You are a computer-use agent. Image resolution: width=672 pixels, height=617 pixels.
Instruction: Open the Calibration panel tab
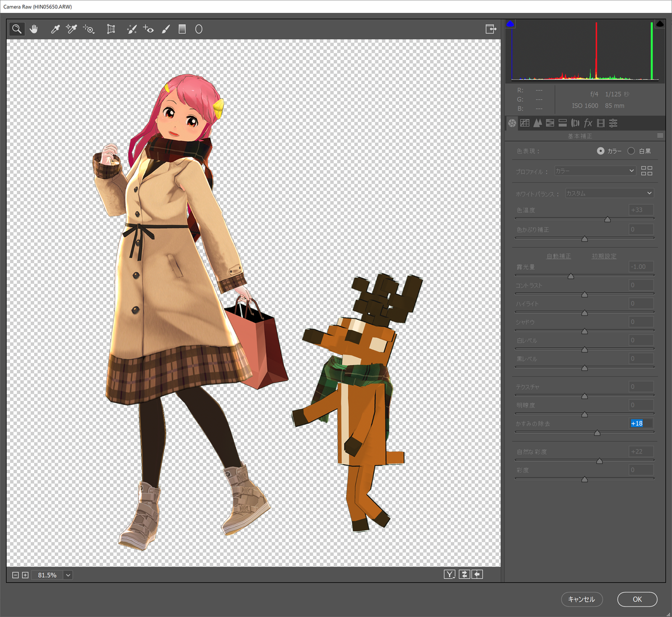tap(601, 123)
